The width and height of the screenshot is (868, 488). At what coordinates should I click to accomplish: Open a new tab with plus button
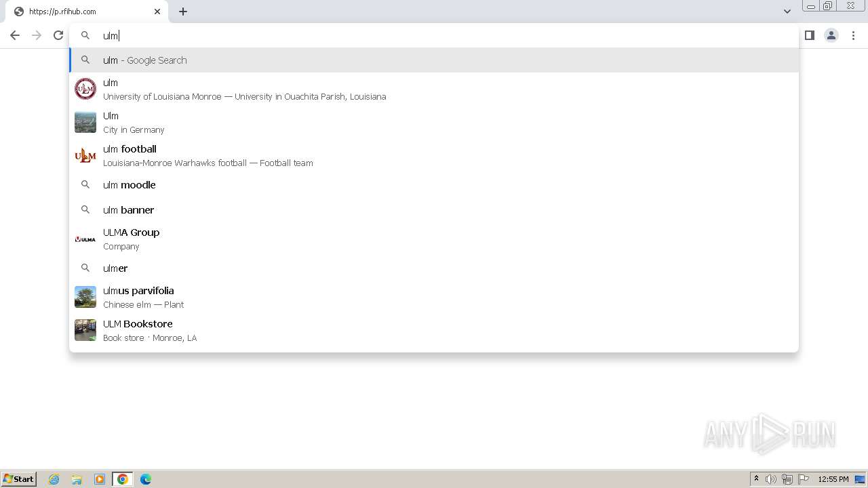click(183, 12)
